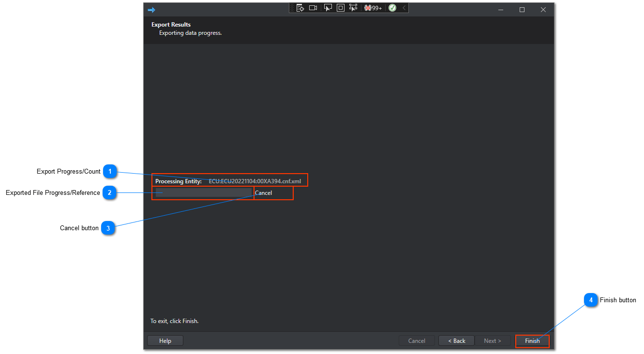
Task: Enable the select element cursor tool
Action: [x=328, y=8]
